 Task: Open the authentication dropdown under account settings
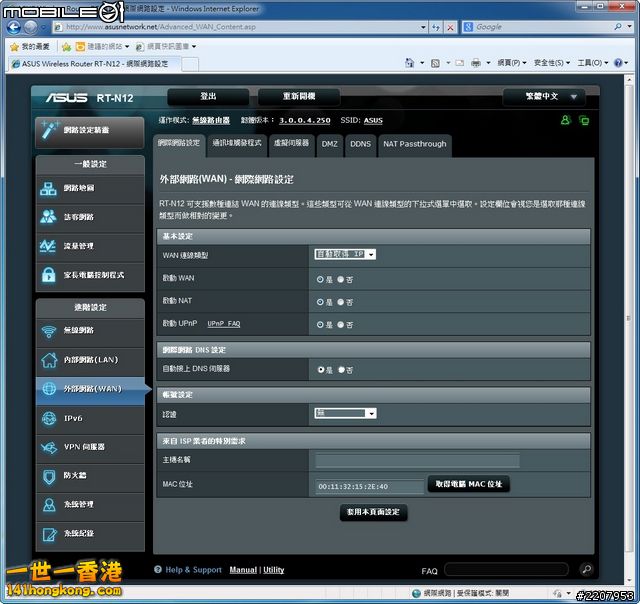[x=345, y=413]
